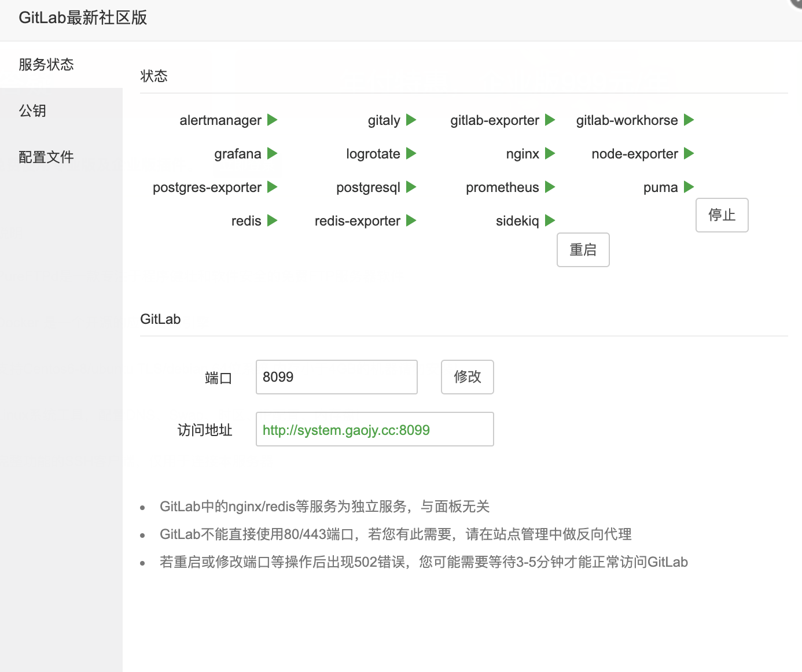This screenshot has height=672, width=802.
Task: Focus the 端口 input showing 8099
Action: coord(337,377)
